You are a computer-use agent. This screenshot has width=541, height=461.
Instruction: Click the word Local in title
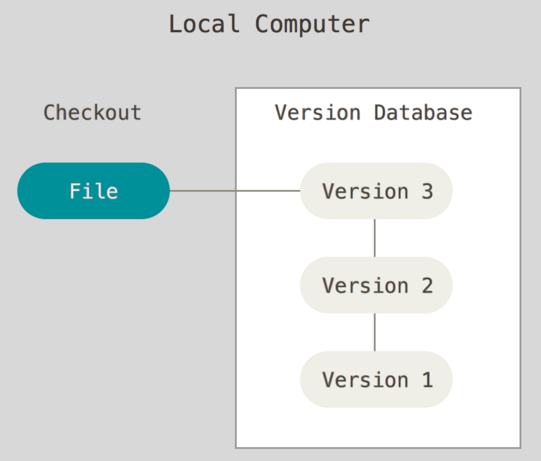click(x=204, y=24)
